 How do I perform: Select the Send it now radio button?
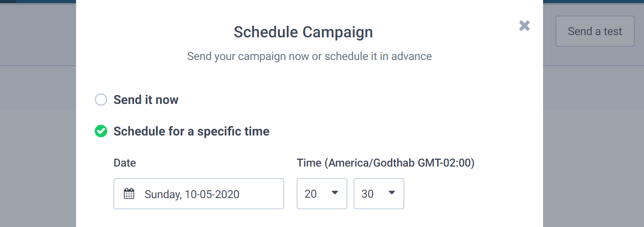(101, 100)
